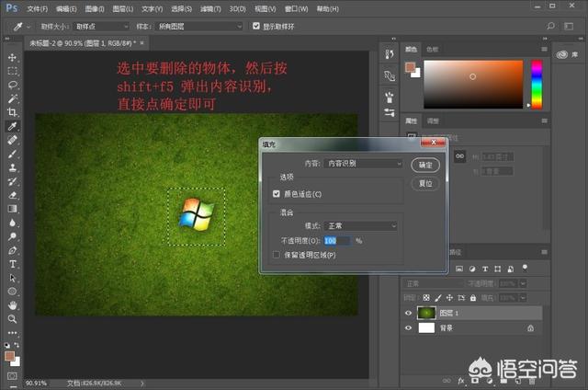588x390 pixels.
Task: Click the 确定 button in Fill dialog
Action: (x=424, y=165)
